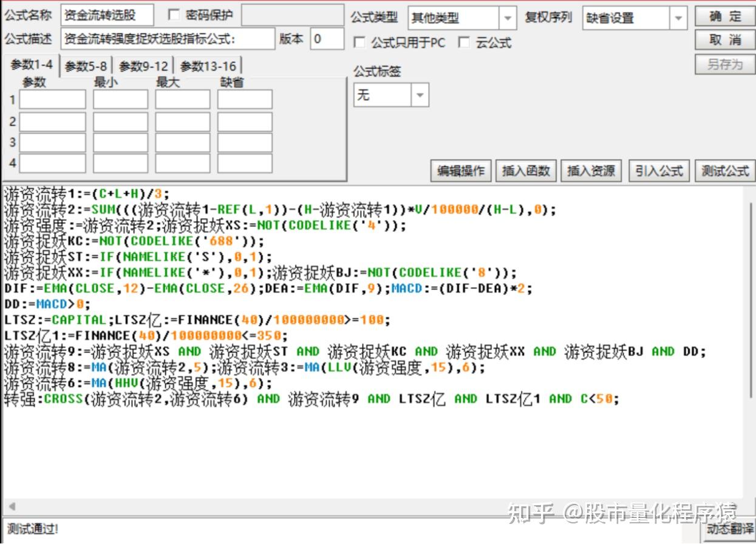
Task: Click 引入公式 import formula button
Action: pos(659,171)
